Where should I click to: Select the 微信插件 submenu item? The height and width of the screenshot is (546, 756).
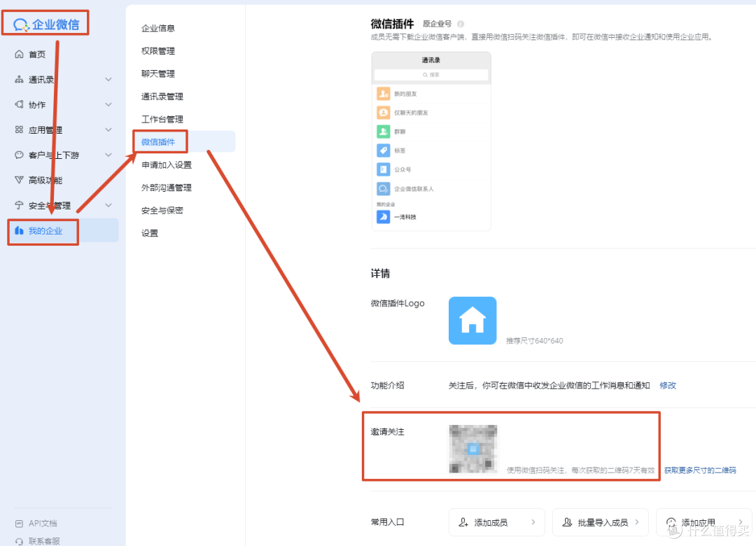(x=183, y=142)
